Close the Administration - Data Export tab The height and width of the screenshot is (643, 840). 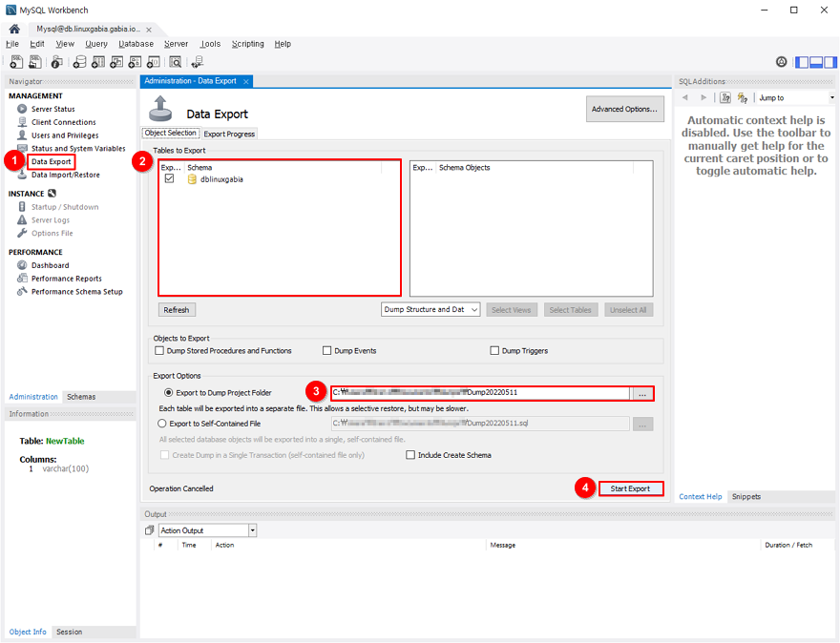(246, 81)
